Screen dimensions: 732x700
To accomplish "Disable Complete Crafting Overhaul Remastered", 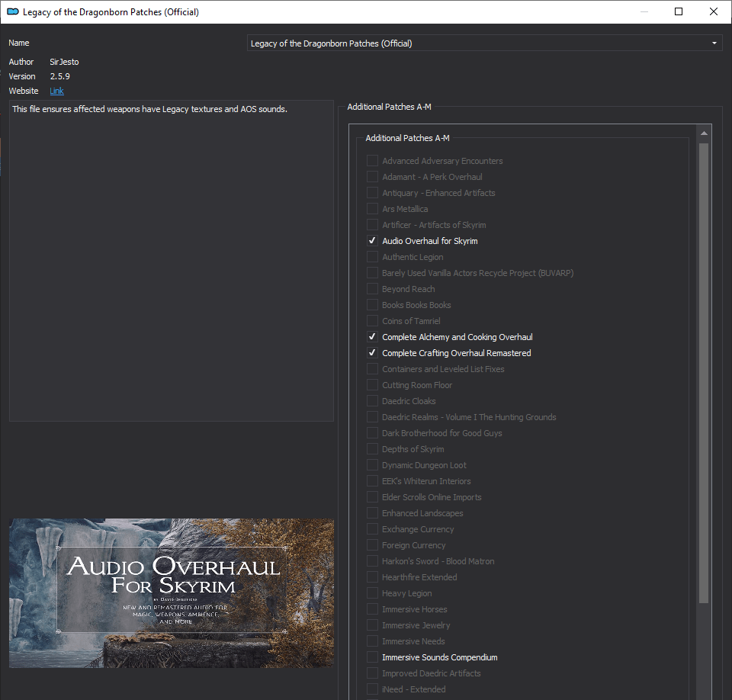I will (372, 353).
